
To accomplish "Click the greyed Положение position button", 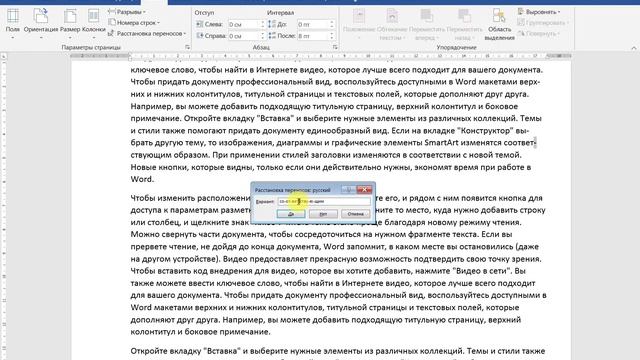I will coord(359,24).
